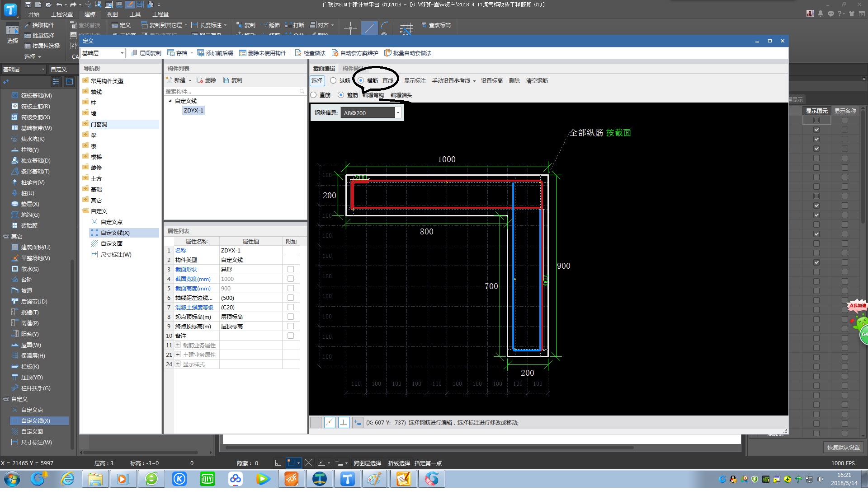The image size is (868, 495).
Task: Select the 横筋 radio button
Action: pyautogui.click(x=361, y=81)
